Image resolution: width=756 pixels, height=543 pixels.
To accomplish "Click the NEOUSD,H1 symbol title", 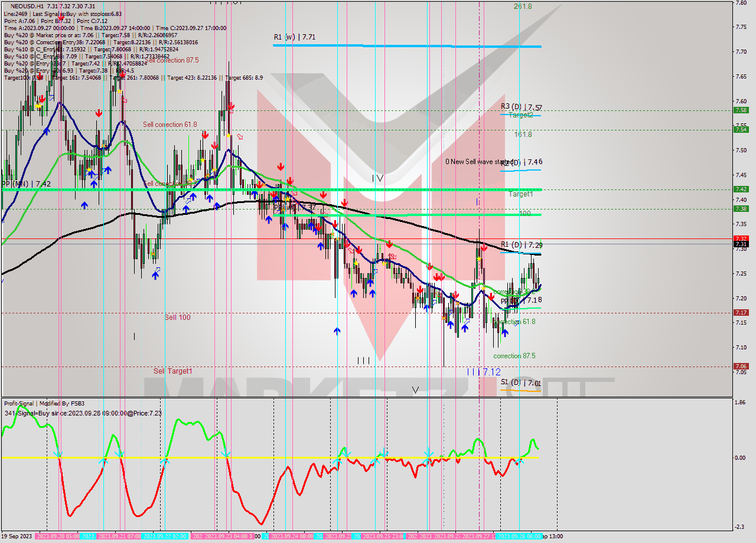I will point(26,5).
